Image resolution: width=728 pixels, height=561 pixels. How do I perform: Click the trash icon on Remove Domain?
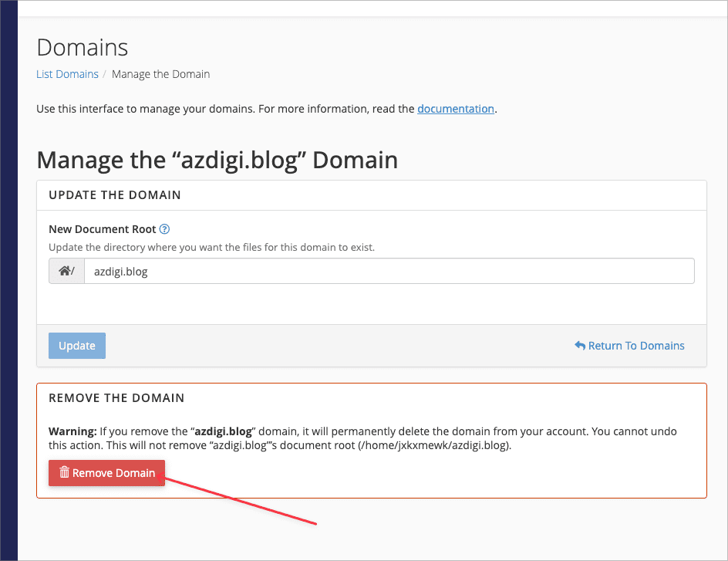[65, 472]
